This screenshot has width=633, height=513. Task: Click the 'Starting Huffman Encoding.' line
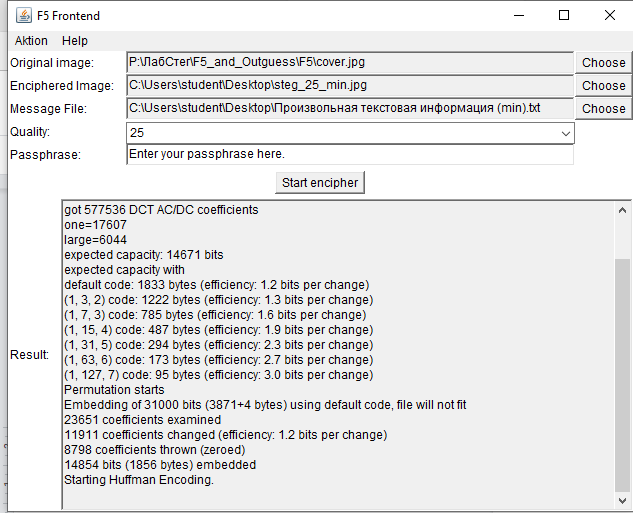point(139,480)
